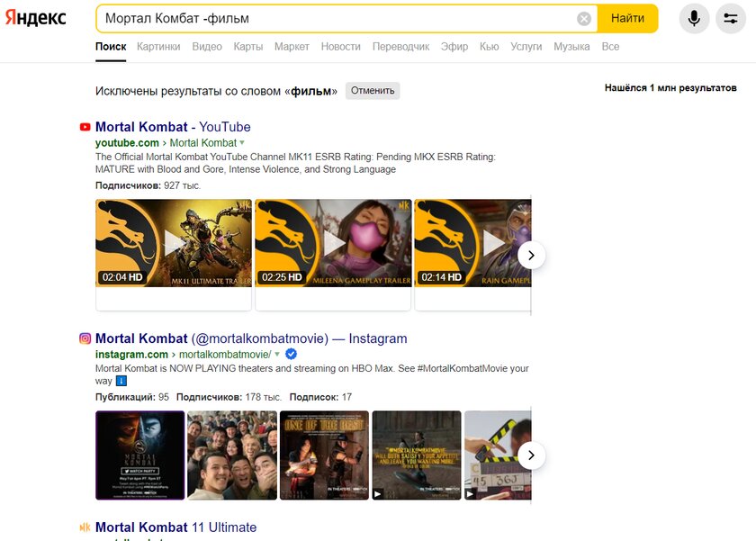Click the Instagram favicon by the second result

coord(85,338)
